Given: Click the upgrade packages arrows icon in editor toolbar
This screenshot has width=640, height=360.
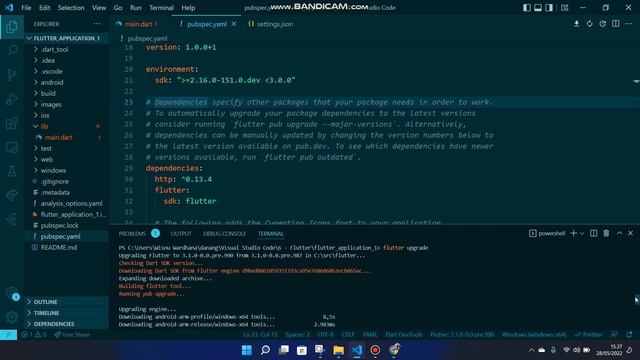Looking at the screenshot, I should 589,24.
